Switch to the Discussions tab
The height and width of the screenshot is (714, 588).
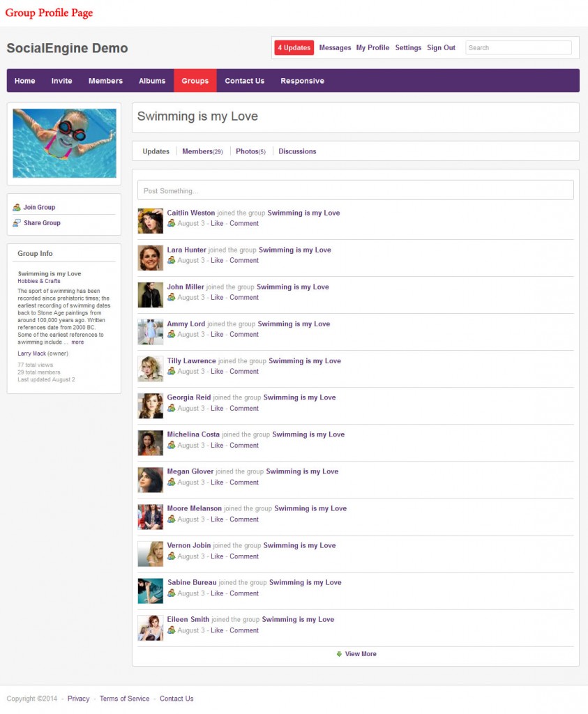(x=297, y=151)
